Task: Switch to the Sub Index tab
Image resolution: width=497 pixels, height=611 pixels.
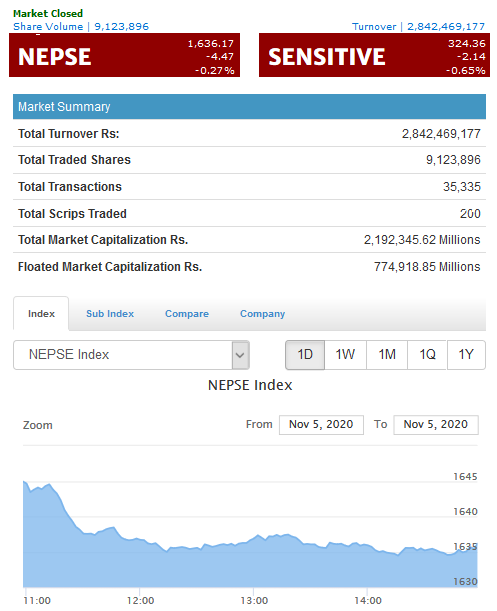Action: click(110, 314)
